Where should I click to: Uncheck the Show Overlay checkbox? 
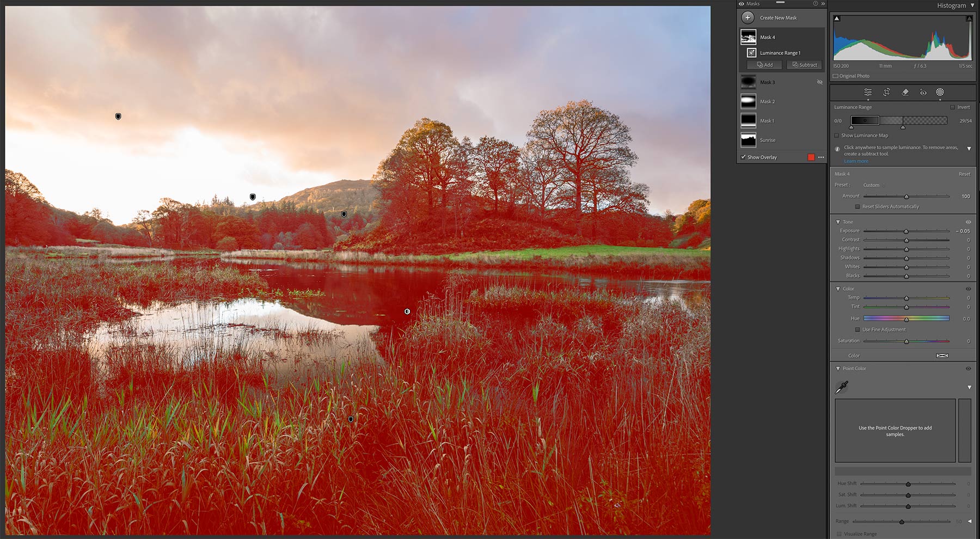click(743, 157)
